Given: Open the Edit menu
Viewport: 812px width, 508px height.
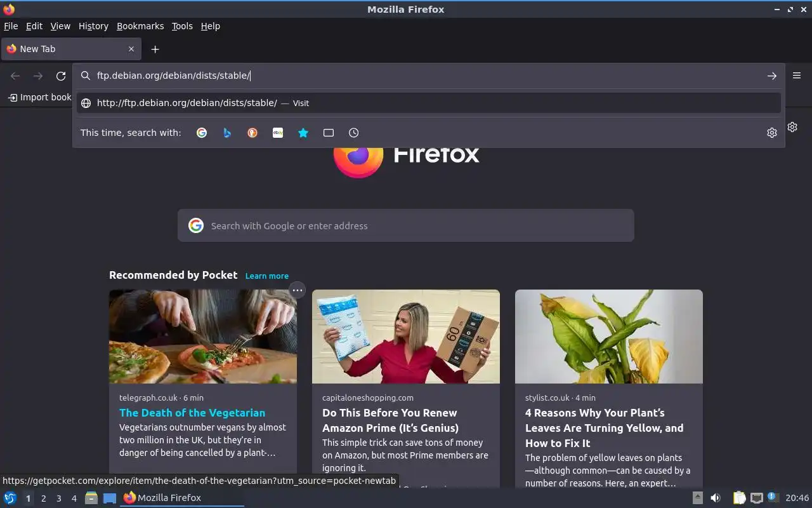Looking at the screenshot, I should point(34,26).
